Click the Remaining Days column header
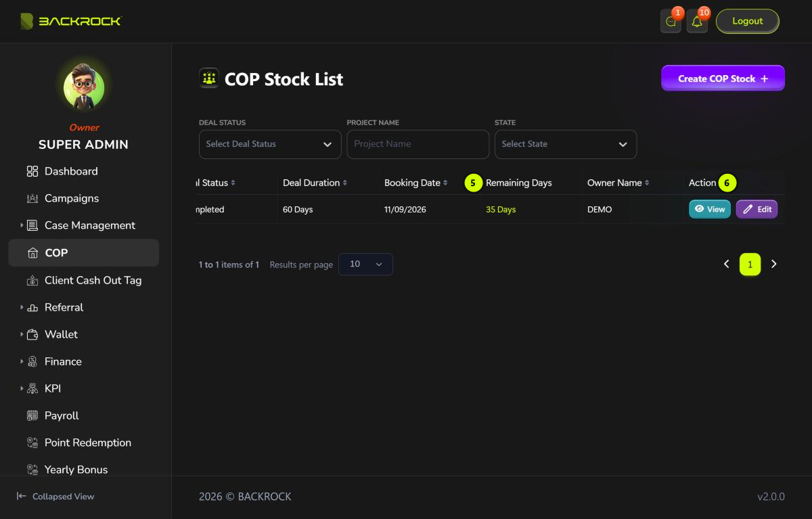 coord(519,183)
